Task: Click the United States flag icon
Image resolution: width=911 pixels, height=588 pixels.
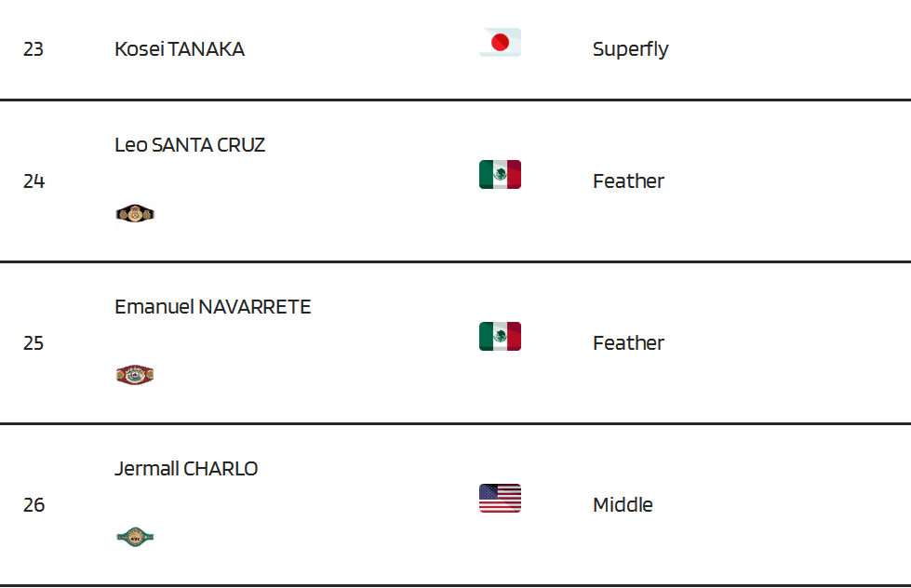Action: point(500,498)
